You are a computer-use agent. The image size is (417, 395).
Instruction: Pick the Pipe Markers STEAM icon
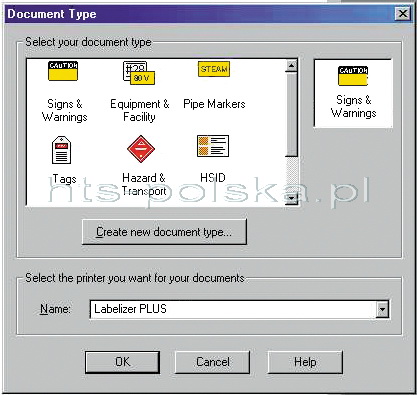pyautogui.click(x=214, y=69)
